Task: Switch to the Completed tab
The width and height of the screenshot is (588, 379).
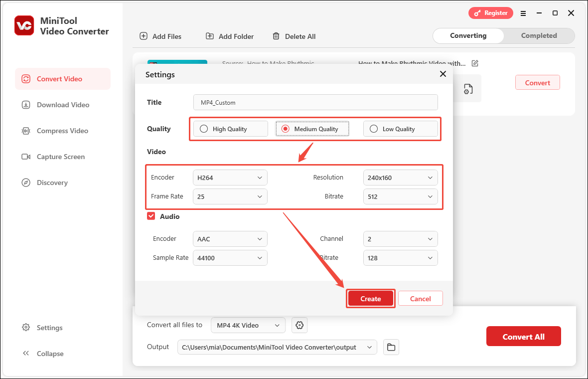Action: pyautogui.click(x=539, y=35)
